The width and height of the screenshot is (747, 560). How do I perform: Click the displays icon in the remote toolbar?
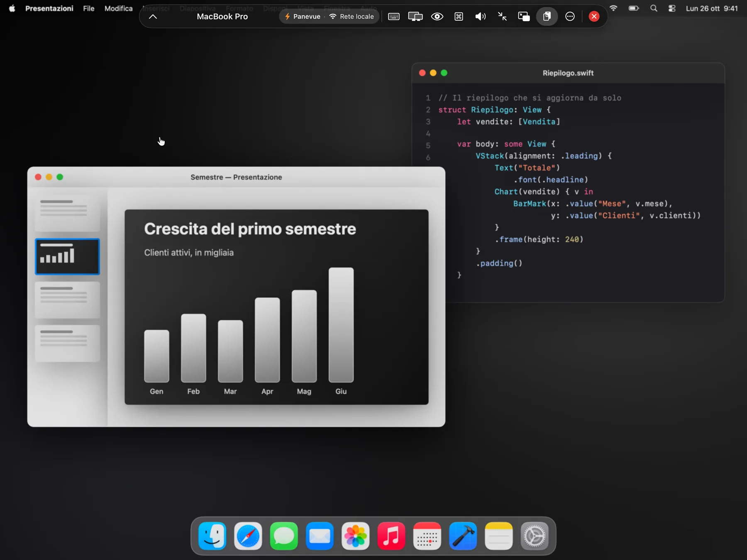click(415, 17)
